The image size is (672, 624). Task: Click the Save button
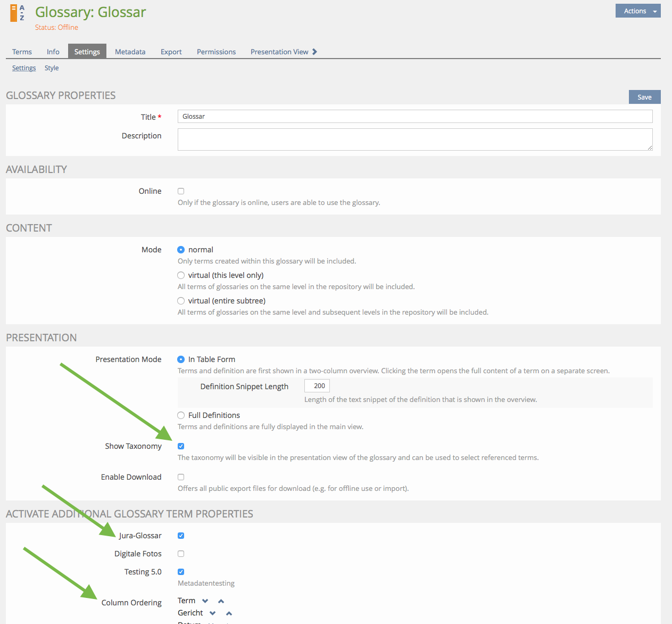coord(644,97)
